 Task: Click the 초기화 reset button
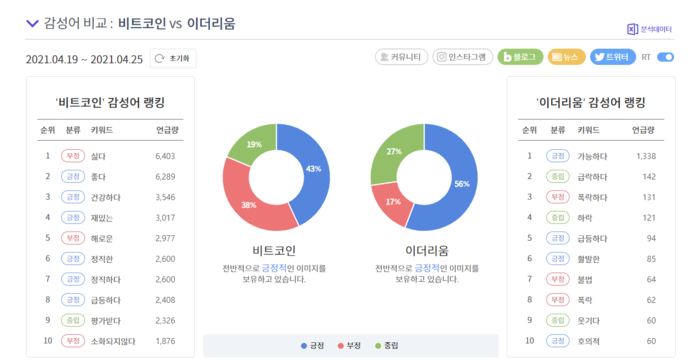[173, 59]
